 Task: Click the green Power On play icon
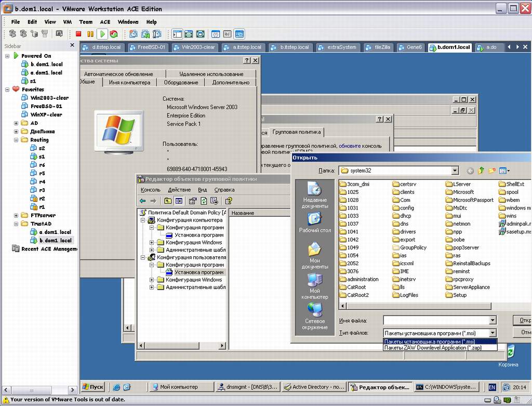[x=102, y=34]
